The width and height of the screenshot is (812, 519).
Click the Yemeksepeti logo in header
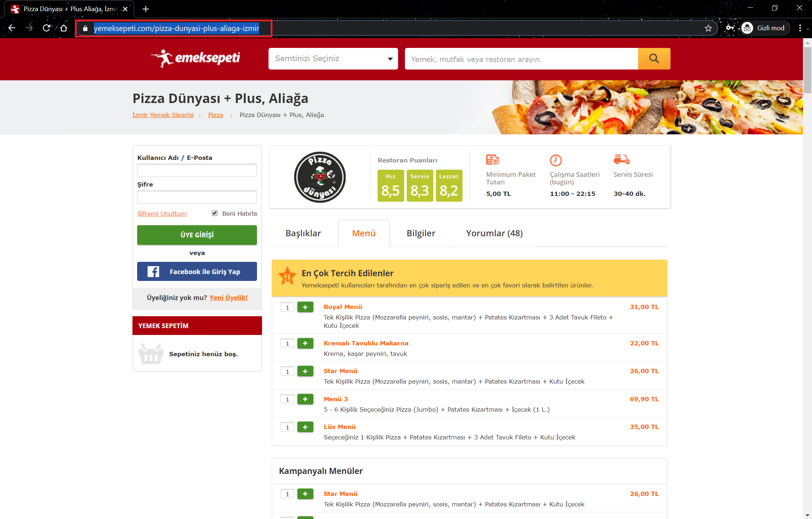[x=196, y=58]
